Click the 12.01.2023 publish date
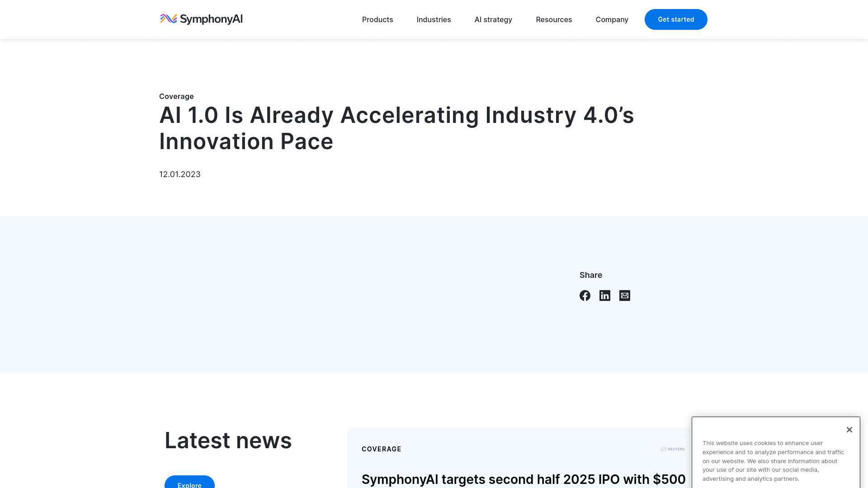The height and width of the screenshot is (488, 868). click(x=180, y=174)
